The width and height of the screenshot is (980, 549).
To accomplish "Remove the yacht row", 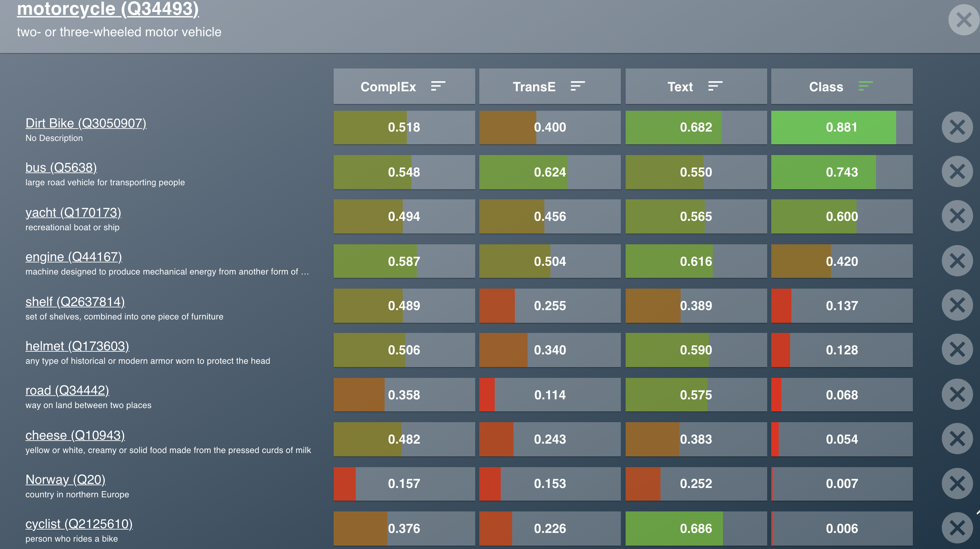I will coord(957,216).
